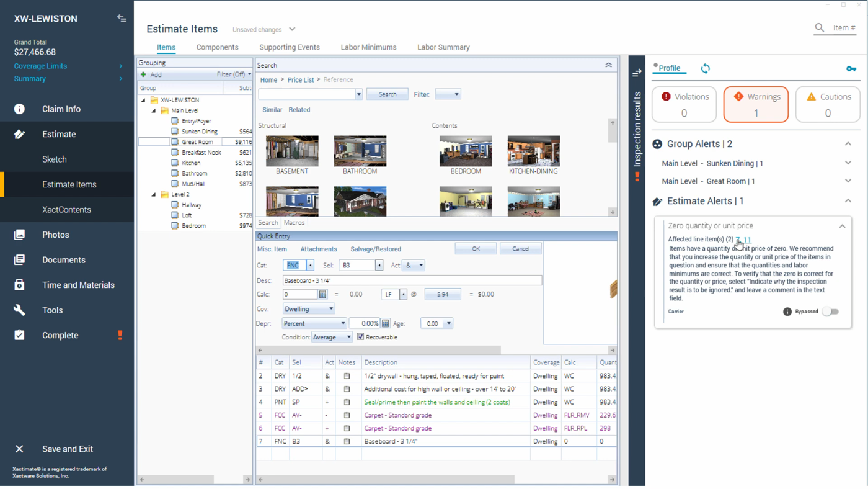Switch to the Labor Summary tab
The image size is (868, 489).
[443, 47]
